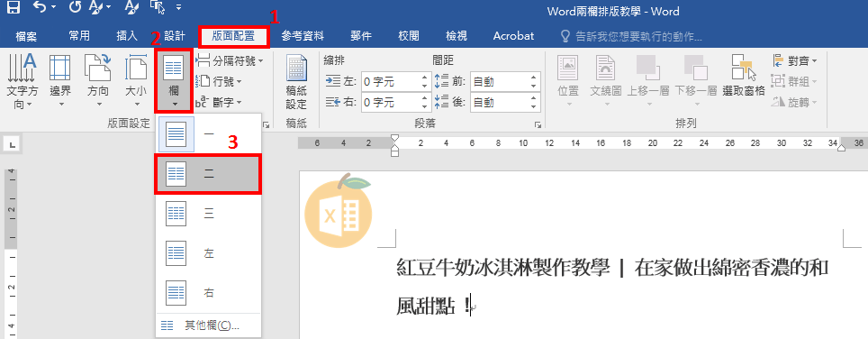Click Send Backward (下移一層) icon

tap(696, 81)
